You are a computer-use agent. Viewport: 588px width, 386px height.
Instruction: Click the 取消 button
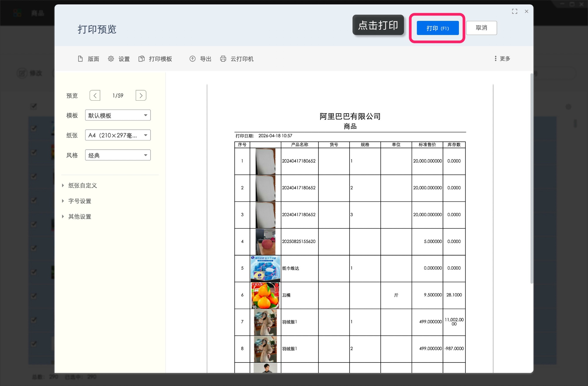click(481, 28)
